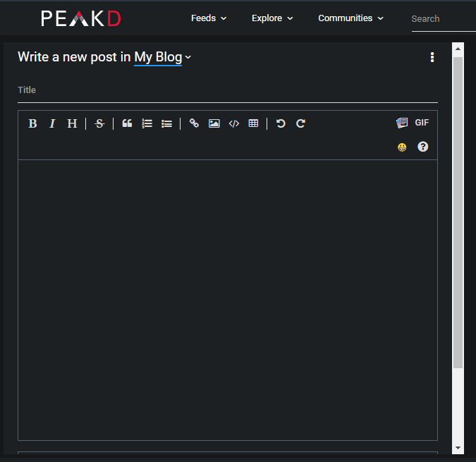Insert a blockquote
476x462 pixels.
pyautogui.click(x=127, y=123)
